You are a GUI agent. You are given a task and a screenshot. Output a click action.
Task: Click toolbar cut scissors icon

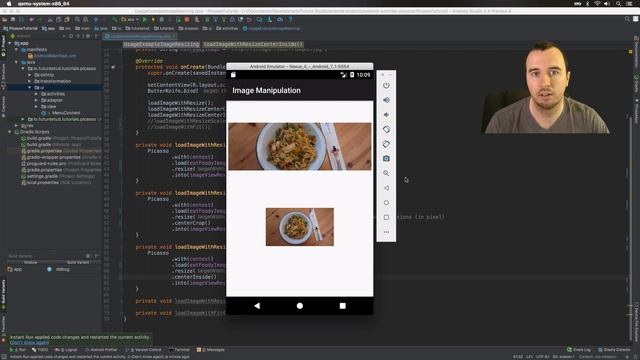tap(50, 19)
